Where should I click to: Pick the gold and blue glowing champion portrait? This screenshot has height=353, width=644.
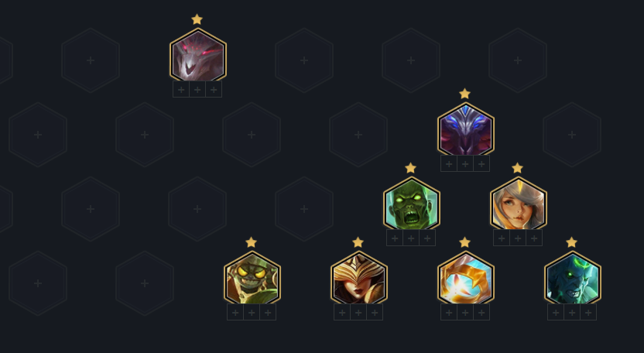pos(466,279)
